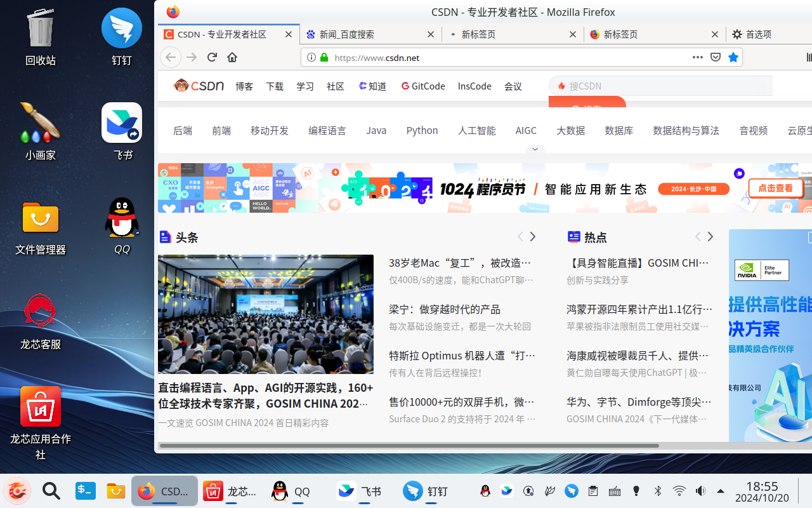Expand the hidden tray icons arrow
Viewport: 812px width, 508px height.
pyautogui.click(x=721, y=491)
